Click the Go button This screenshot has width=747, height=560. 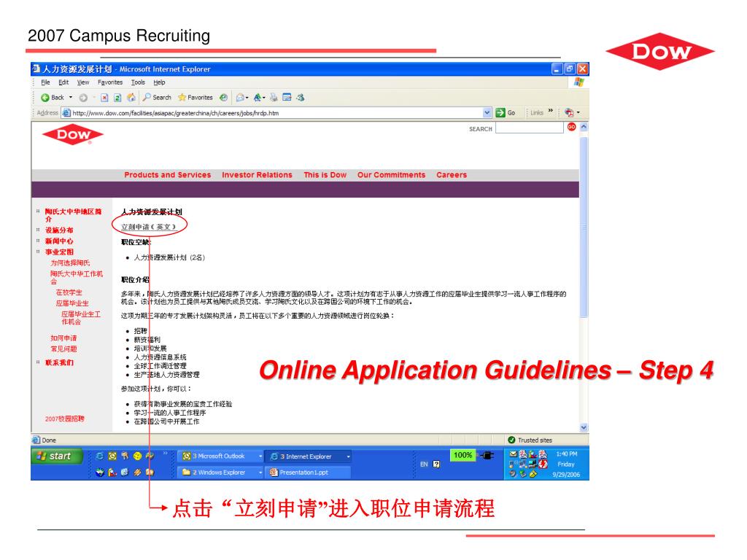click(506, 113)
